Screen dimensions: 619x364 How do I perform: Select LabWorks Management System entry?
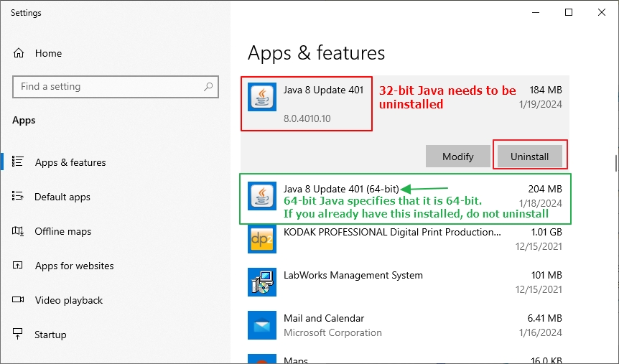[x=405, y=282]
